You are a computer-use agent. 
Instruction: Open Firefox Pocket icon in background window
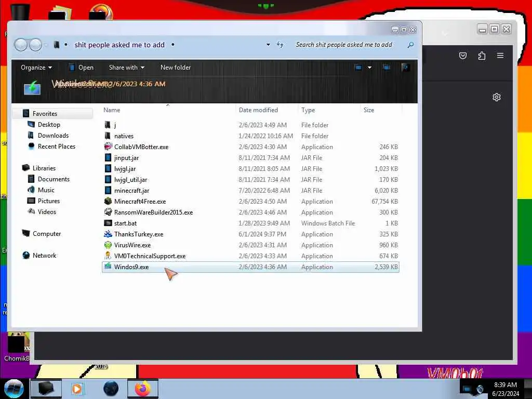463,56
